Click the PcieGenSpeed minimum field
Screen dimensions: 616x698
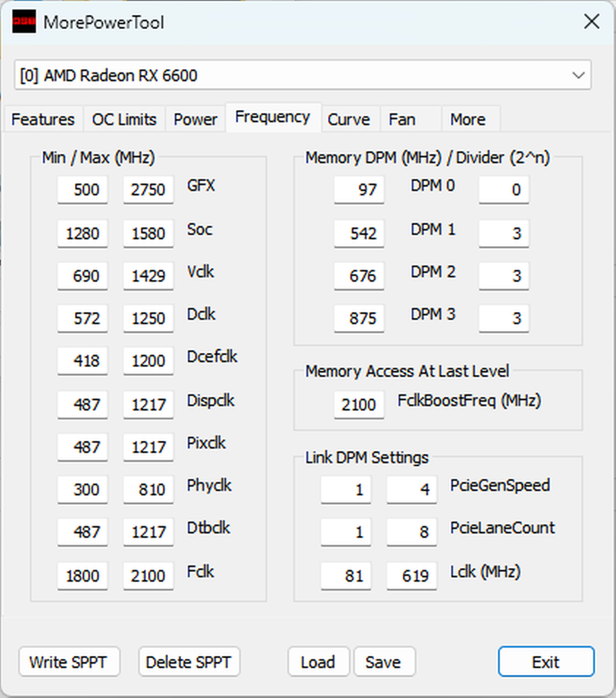(346, 490)
